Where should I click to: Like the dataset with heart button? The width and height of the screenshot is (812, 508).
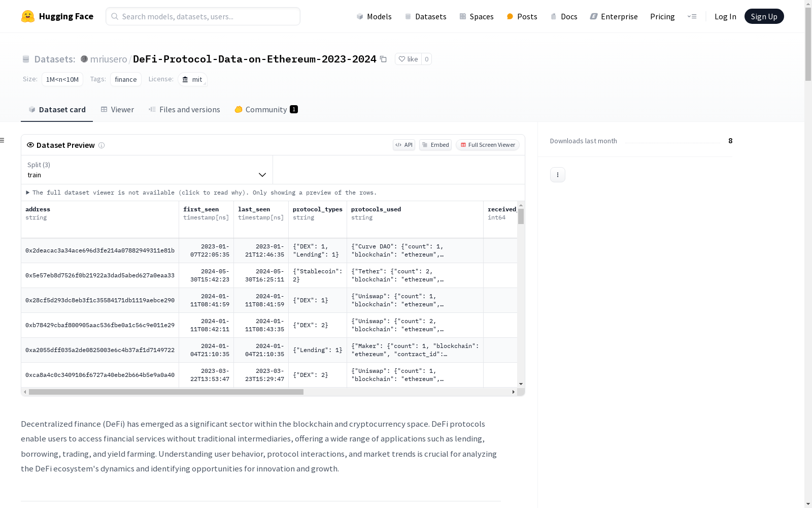click(408, 59)
